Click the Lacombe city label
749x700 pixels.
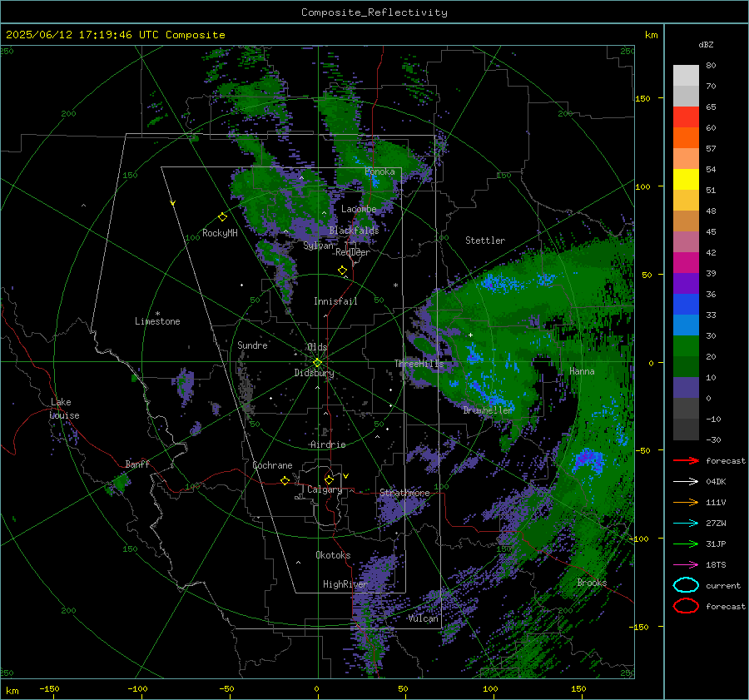coord(359,209)
